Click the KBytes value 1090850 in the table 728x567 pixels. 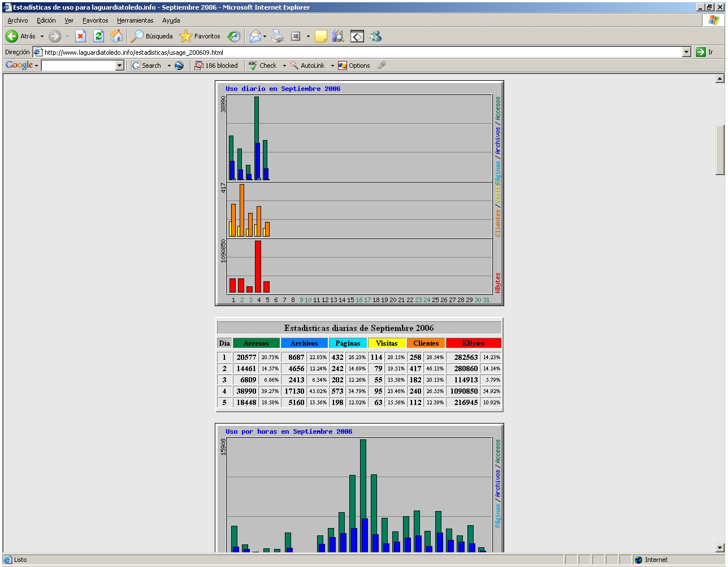(464, 391)
